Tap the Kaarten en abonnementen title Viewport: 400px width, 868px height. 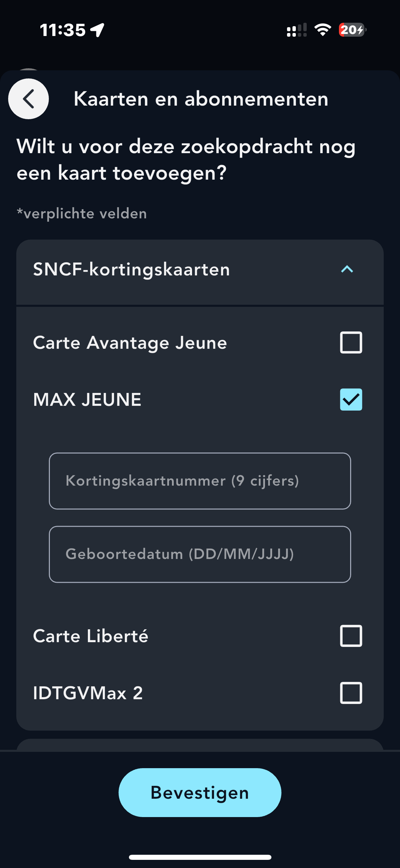[x=201, y=99]
